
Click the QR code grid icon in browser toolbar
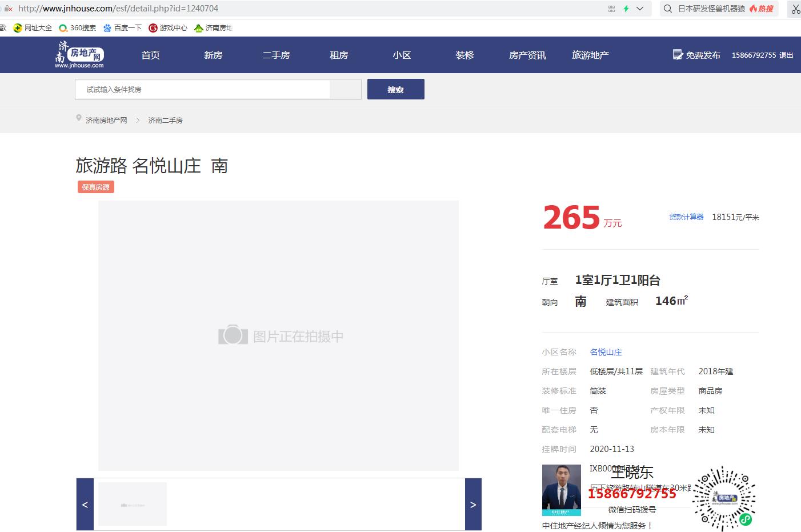611,9
